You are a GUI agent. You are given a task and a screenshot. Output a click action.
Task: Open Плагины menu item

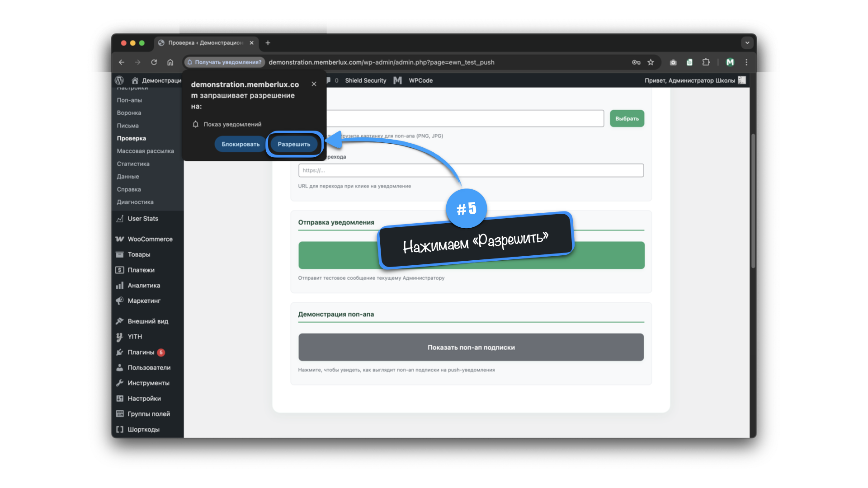(x=141, y=352)
